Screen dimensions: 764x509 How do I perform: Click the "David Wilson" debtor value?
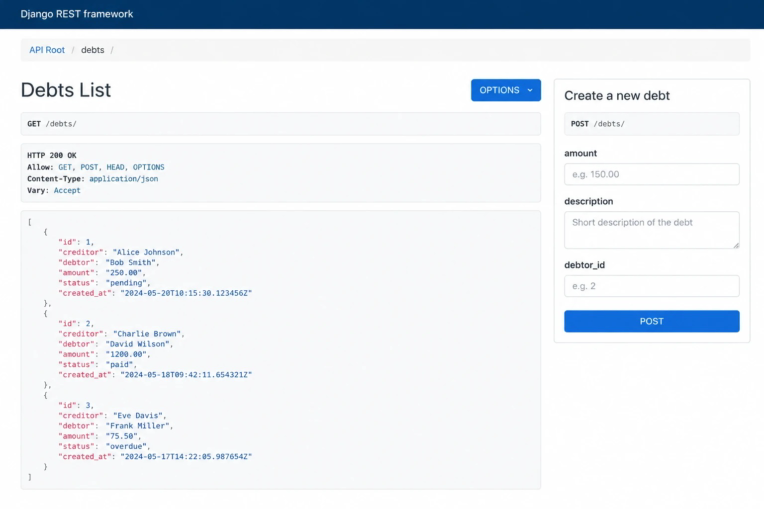(x=137, y=344)
